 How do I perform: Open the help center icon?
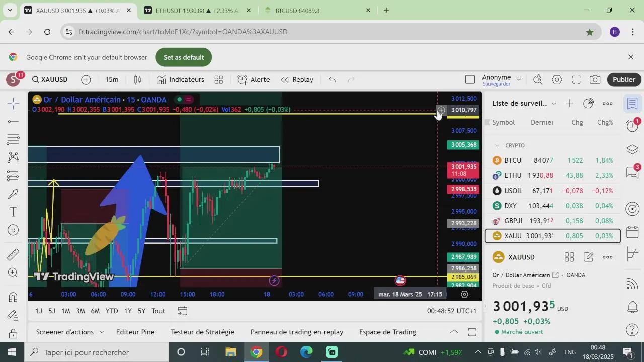click(x=633, y=330)
